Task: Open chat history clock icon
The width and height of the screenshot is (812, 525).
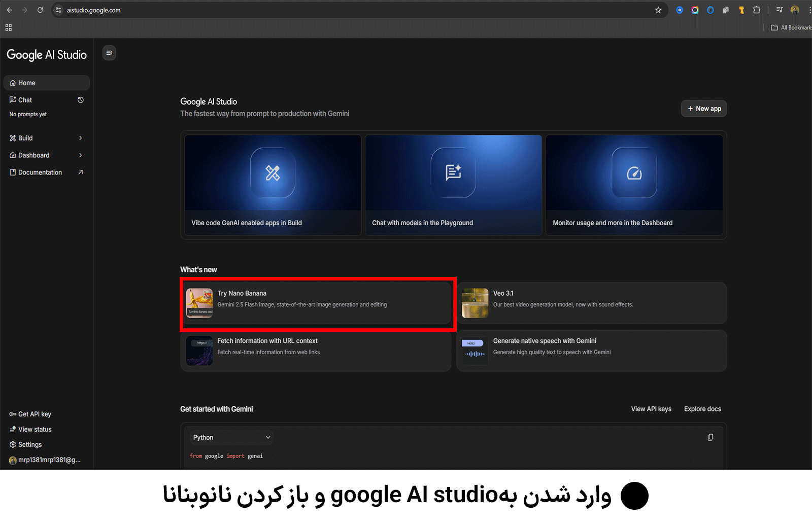Action: [x=81, y=100]
